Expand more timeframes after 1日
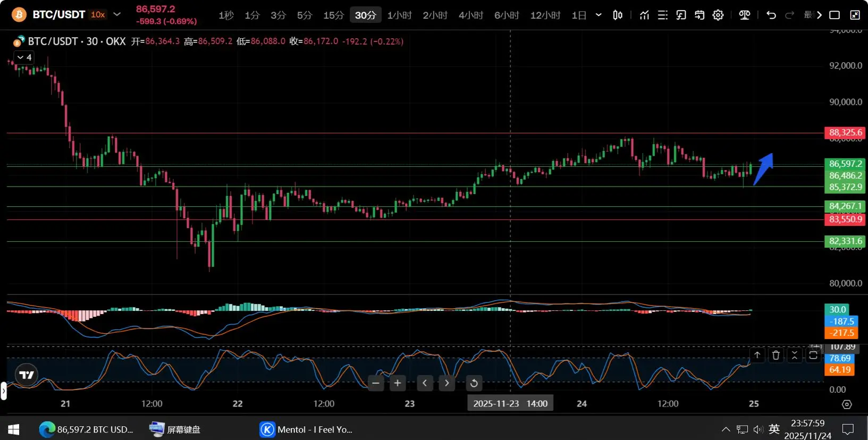The width and height of the screenshot is (868, 440). [599, 15]
